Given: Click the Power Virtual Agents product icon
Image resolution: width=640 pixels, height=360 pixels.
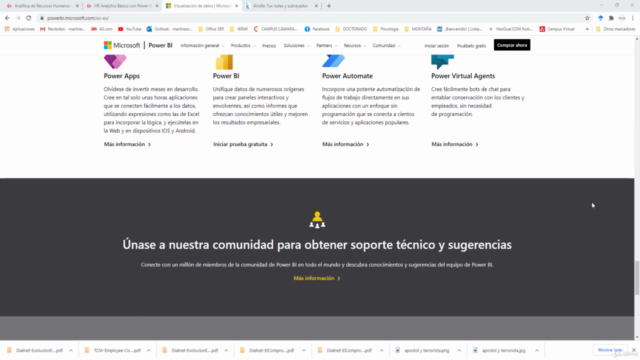Looking at the screenshot, I should (x=442, y=62).
